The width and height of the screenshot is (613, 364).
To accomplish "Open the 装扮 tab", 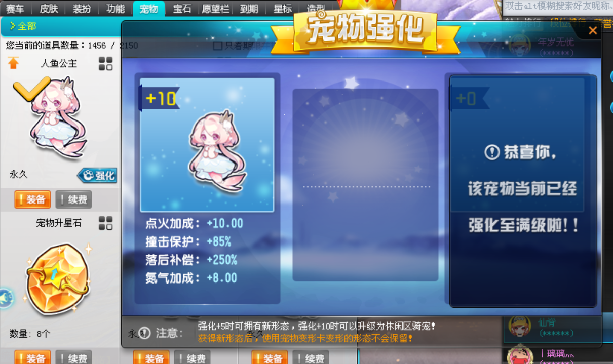I will 82,8.
